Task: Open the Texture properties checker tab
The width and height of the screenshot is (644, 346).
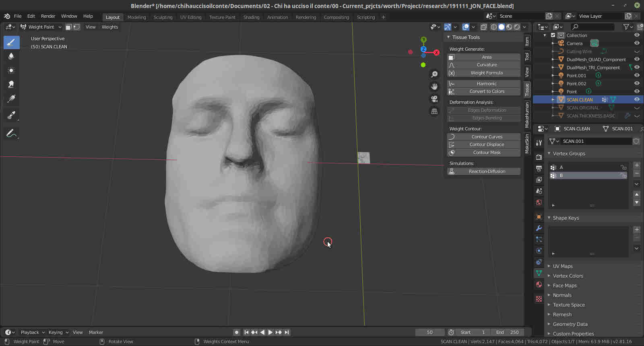Action: tap(539, 299)
